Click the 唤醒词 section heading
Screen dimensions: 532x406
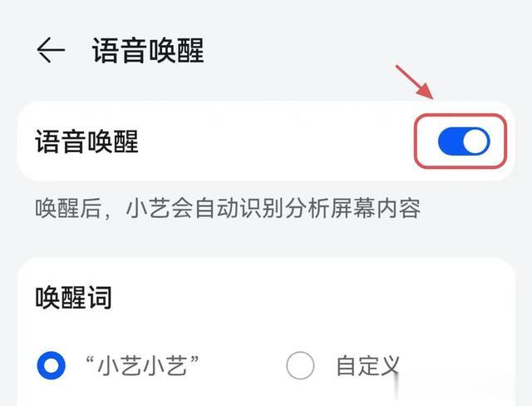74,297
